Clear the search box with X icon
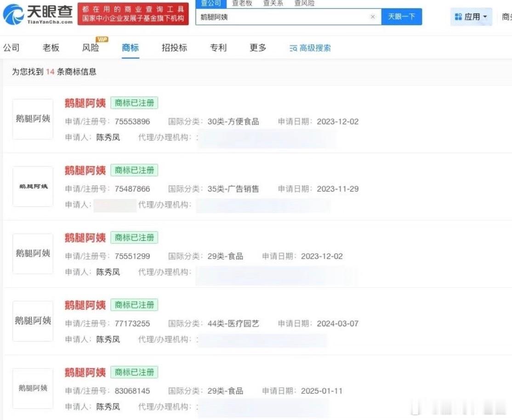 point(373,17)
